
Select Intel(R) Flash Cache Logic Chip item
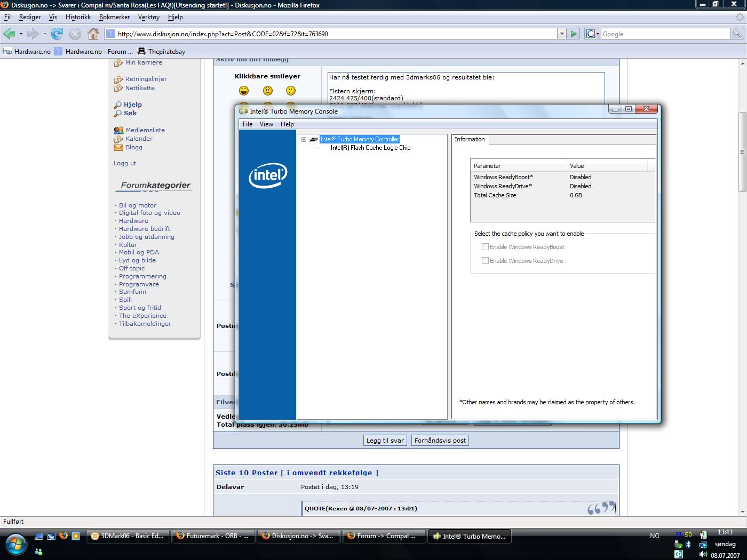pos(370,148)
